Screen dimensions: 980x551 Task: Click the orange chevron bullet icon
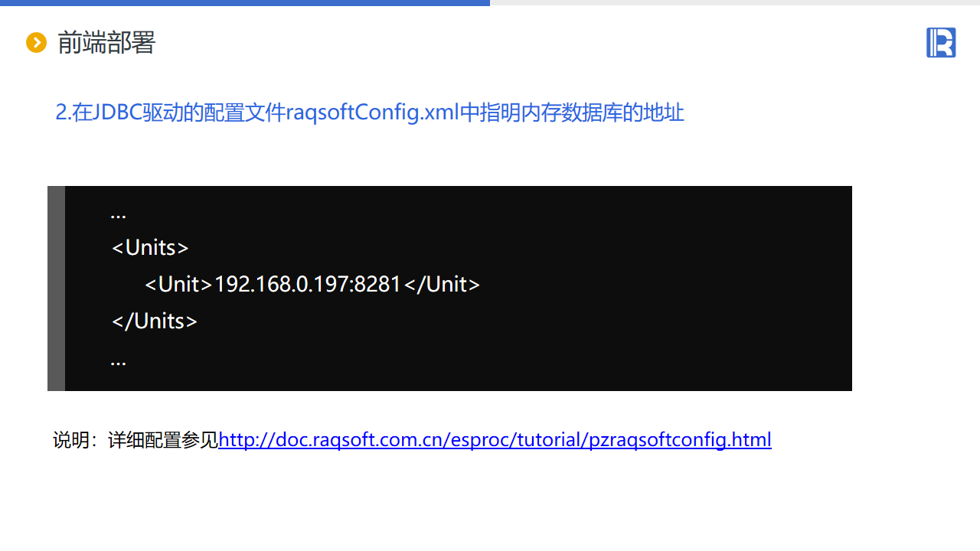[x=37, y=43]
